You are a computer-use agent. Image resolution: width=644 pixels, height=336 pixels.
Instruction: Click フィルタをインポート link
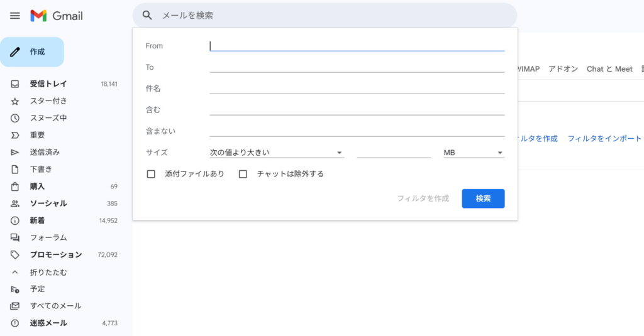point(604,139)
